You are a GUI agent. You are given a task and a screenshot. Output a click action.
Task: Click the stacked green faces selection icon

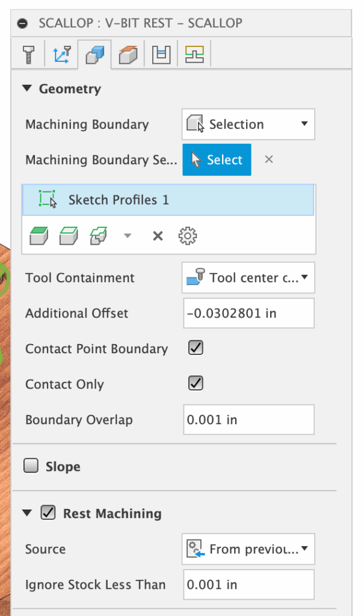pyautogui.click(x=97, y=236)
